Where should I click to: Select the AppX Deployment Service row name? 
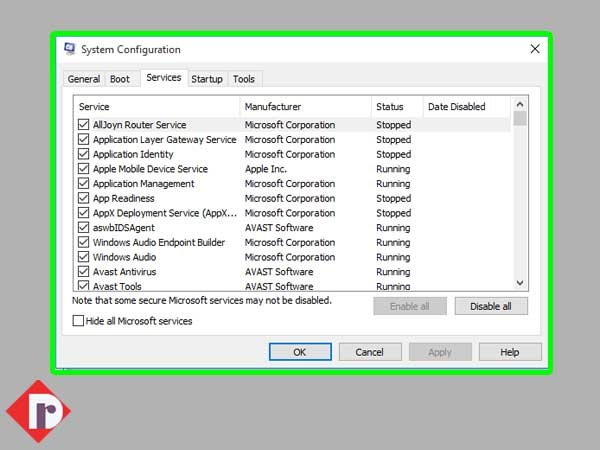click(165, 213)
